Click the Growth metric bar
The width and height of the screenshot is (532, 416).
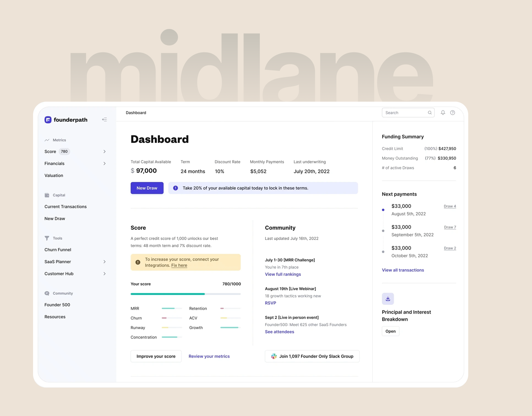tap(231, 328)
